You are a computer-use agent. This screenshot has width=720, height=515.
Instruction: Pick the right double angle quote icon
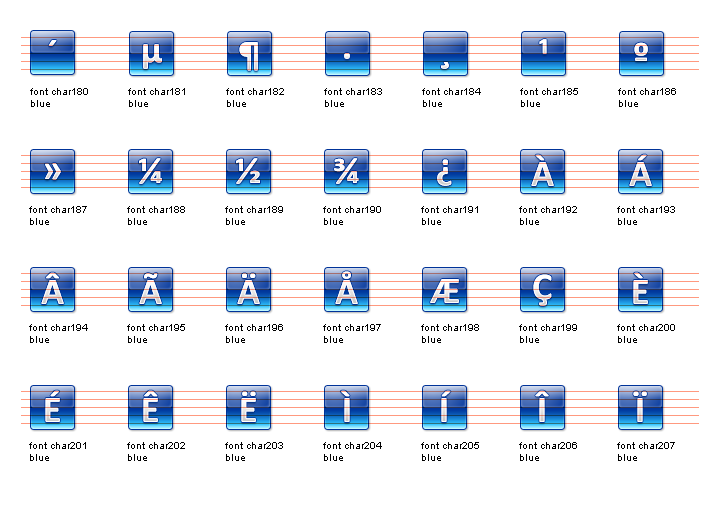tap(53, 171)
